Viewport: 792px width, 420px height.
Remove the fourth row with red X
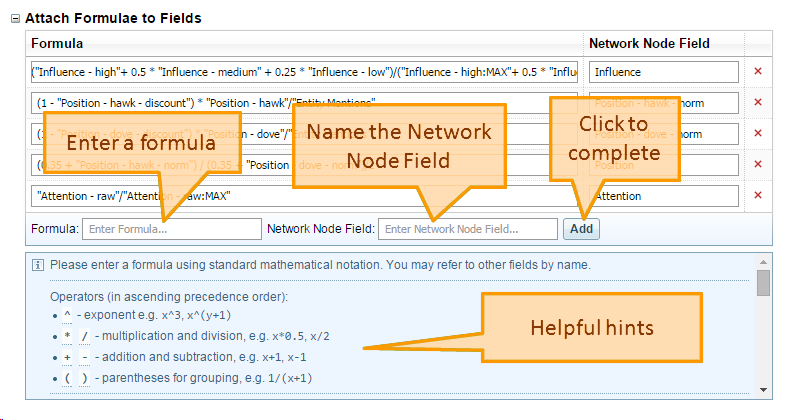click(x=757, y=165)
